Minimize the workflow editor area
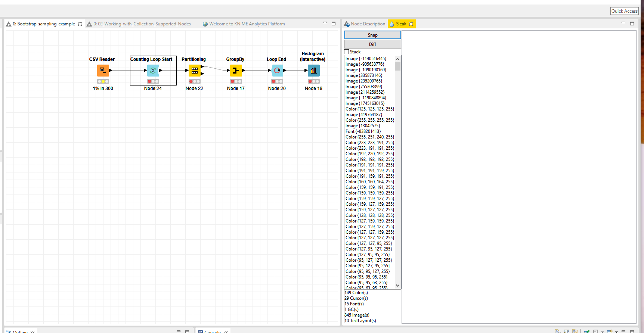 325,23
